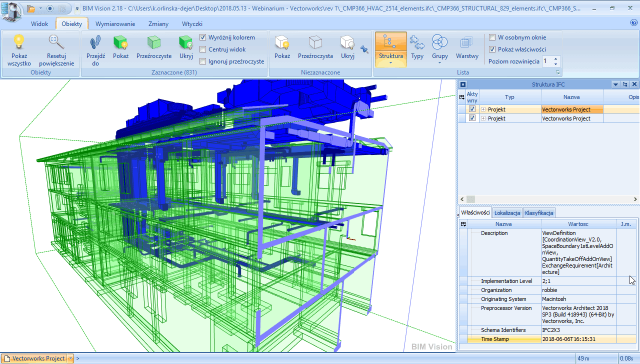Open the Grupy dropdown arrow

coord(439,63)
